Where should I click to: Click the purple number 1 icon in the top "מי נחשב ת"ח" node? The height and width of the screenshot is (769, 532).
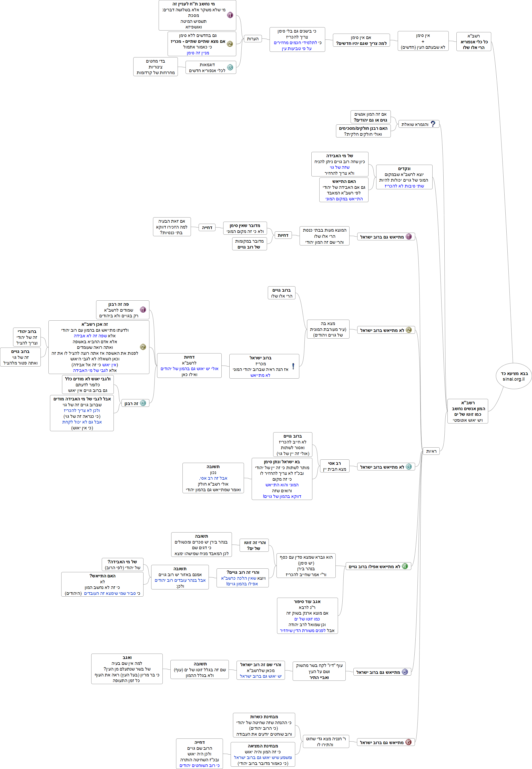pos(230,15)
